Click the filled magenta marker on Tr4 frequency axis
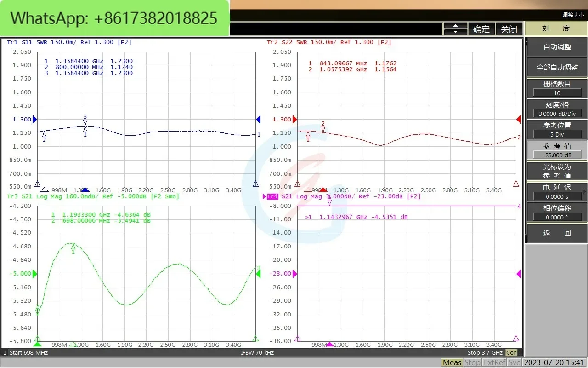588x368 pixels. (x=329, y=344)
